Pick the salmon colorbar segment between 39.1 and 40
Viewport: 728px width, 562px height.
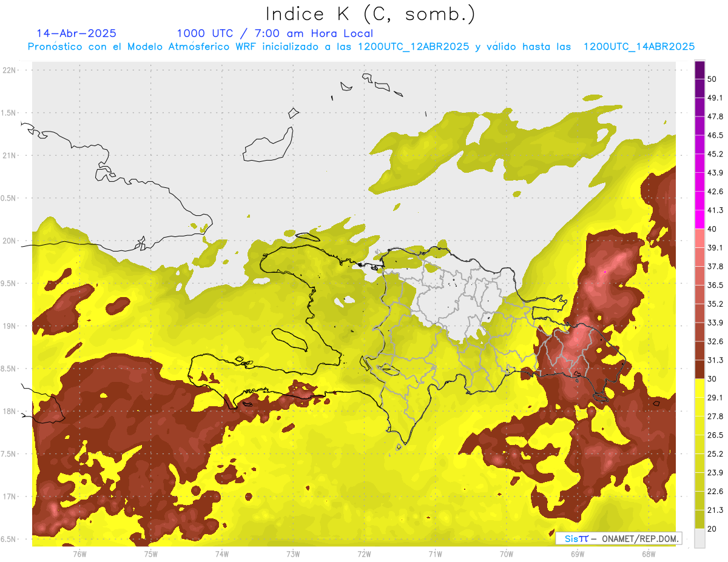[699, 239]
